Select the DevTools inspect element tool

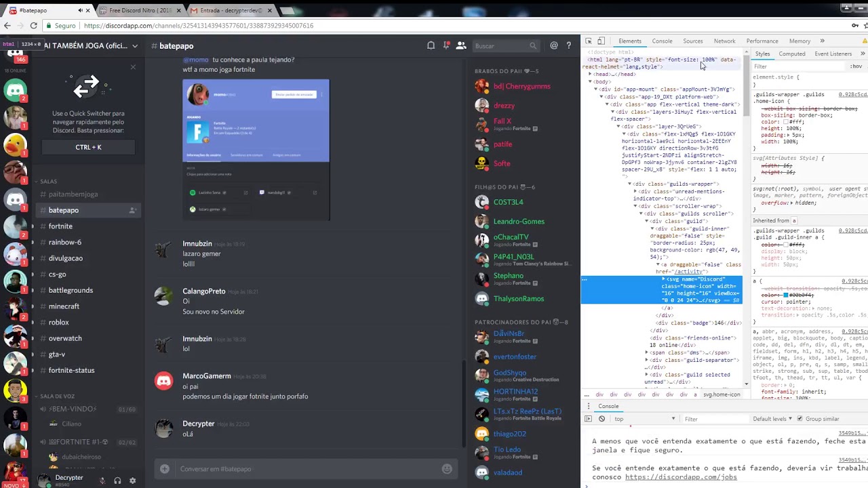pos(589,41)
